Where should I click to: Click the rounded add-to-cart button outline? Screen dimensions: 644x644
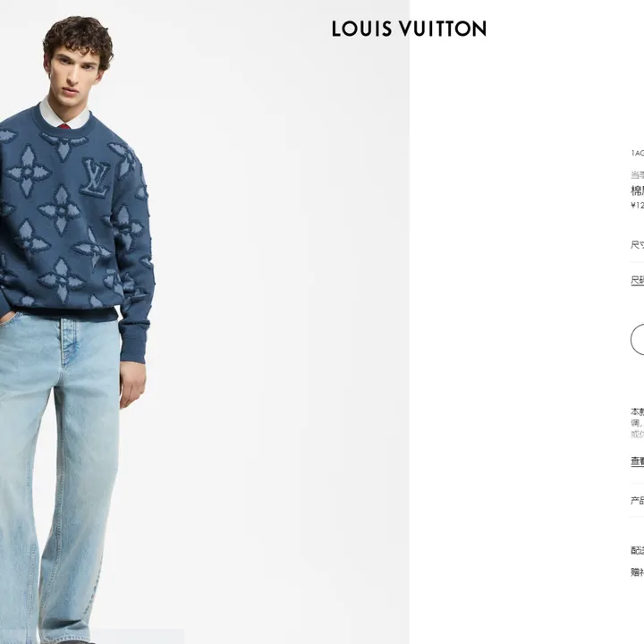pyautogui.click(x=638, y=339)
